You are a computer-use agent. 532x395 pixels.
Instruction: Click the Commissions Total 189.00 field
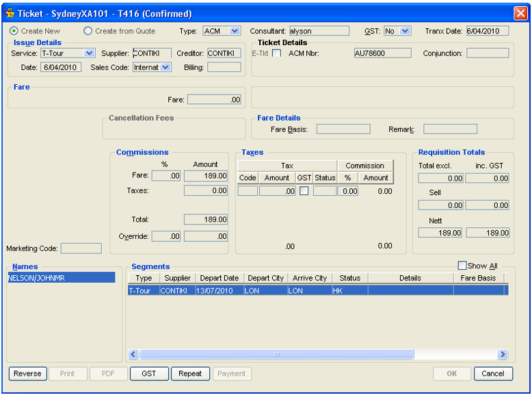[x=206, y=220]
